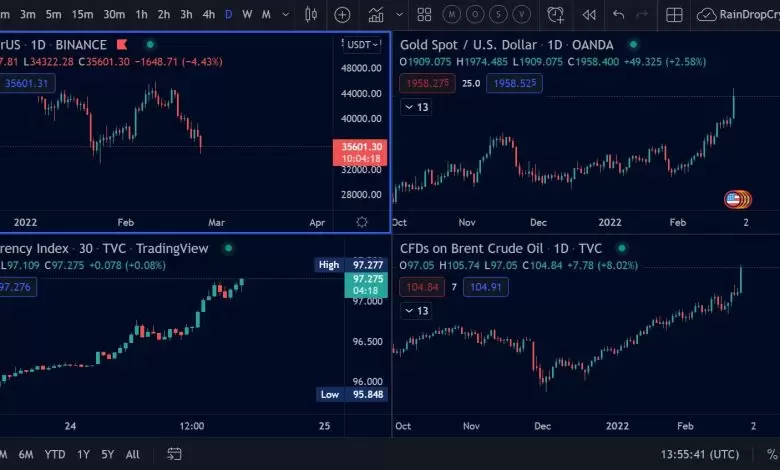Toggle the sync 'M' circle button
Screen dimensions: 780x470
pos(452,15)
